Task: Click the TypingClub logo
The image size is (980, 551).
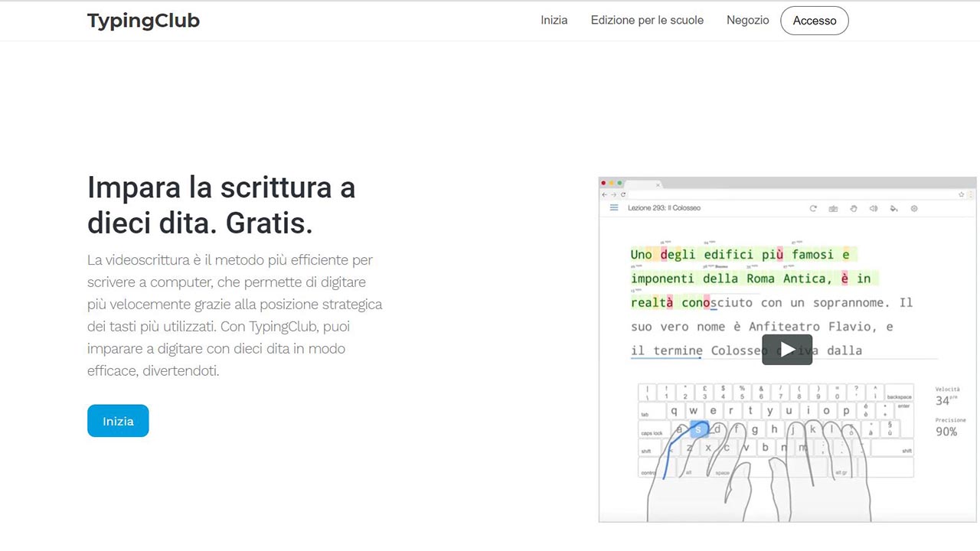Action: click(x=143, y=21)
